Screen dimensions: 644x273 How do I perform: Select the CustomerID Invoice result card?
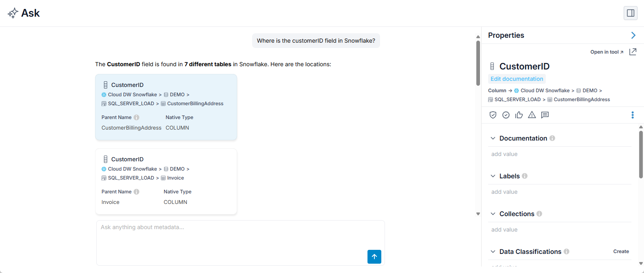point(166,181)
